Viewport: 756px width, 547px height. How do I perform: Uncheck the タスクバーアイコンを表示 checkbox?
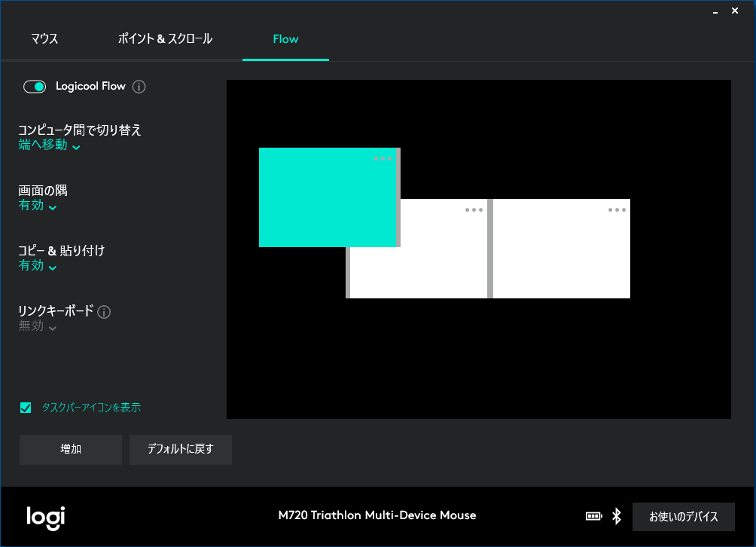pyautogui.click(x=26, y=408)
